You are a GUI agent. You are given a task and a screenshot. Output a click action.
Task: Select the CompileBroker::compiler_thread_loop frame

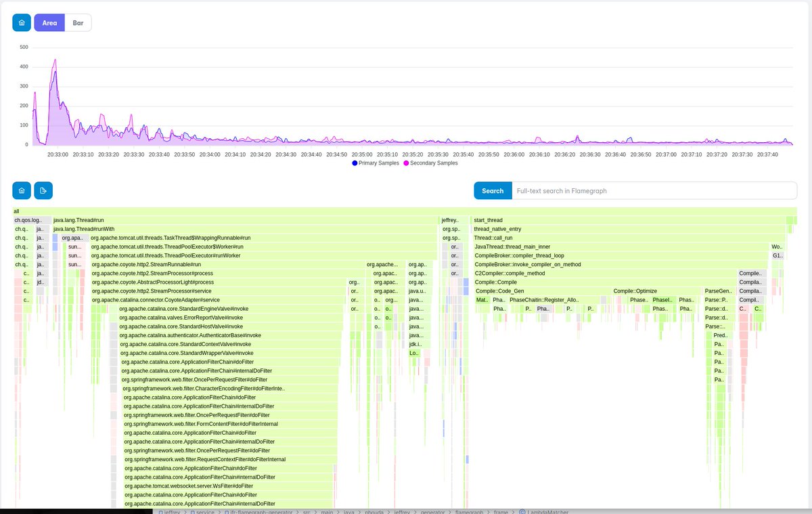point(621,255)
